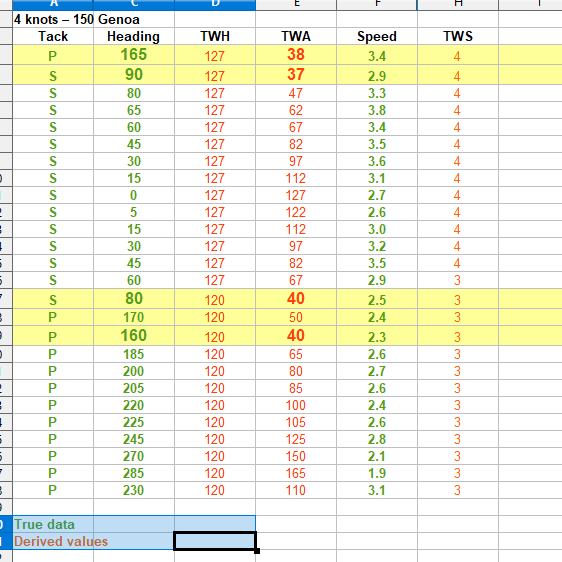
Task: Select Heading cell showing 170
Action: click(134, 317)
